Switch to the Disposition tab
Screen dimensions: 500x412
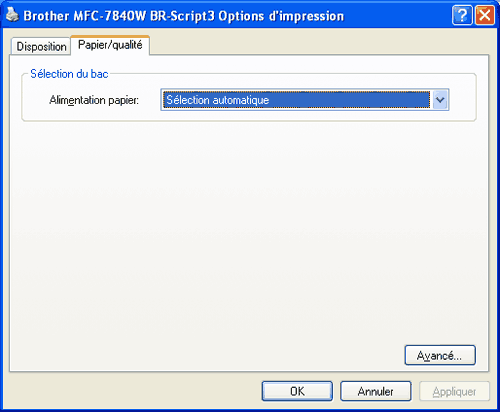coord(41,46)
